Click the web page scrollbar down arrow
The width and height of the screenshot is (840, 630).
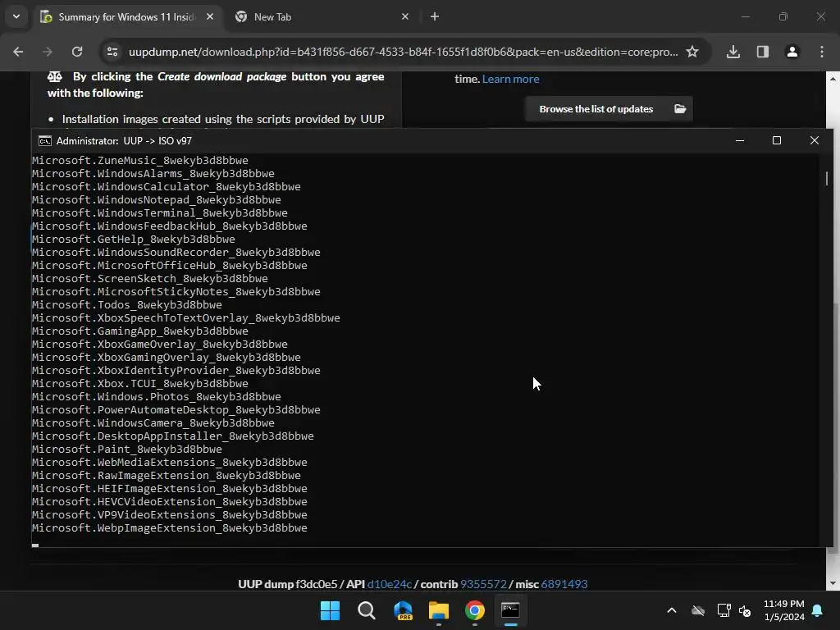click(x=833, y=583)
